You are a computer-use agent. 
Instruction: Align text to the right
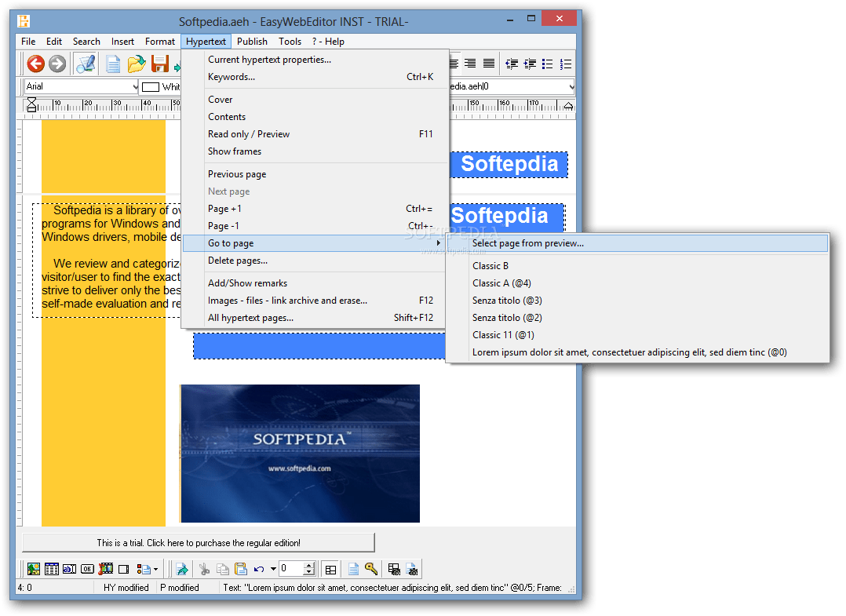click(471, 64)
